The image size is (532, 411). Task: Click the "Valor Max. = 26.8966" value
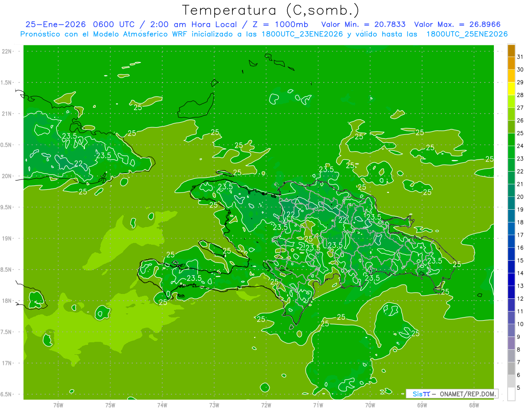pos(458,25)
